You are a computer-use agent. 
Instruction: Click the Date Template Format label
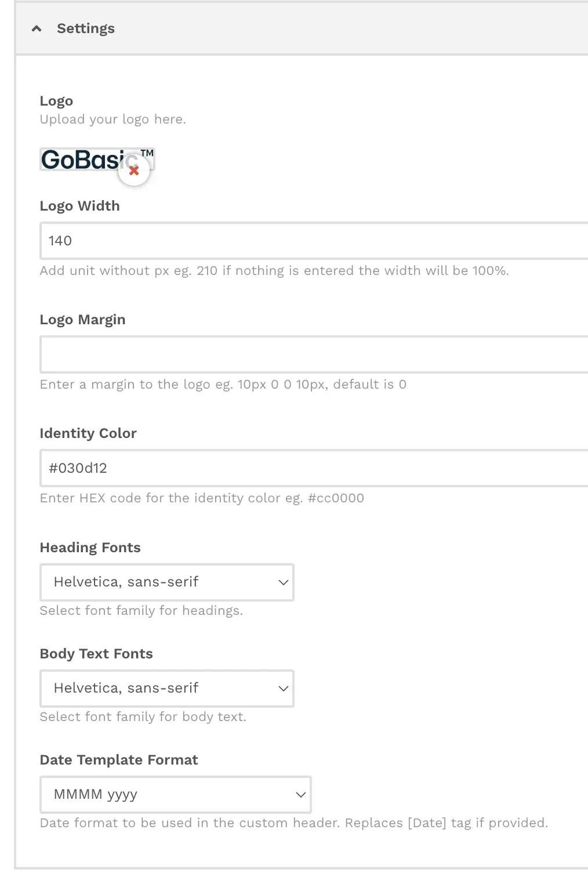tap(119, 760)
